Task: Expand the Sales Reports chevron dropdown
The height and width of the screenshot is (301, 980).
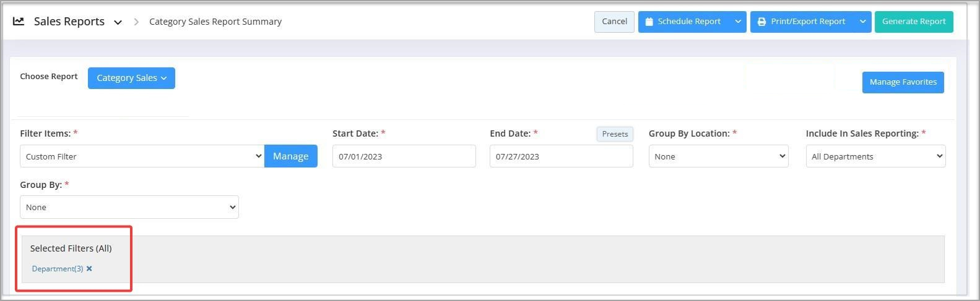Action: (118, 22)
